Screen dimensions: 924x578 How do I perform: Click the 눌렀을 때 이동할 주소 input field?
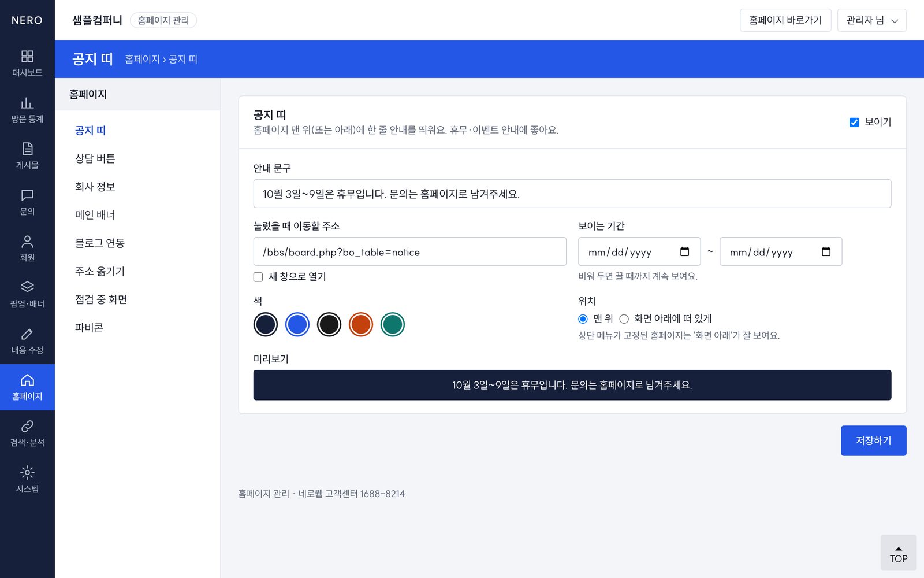pos(410,251)
